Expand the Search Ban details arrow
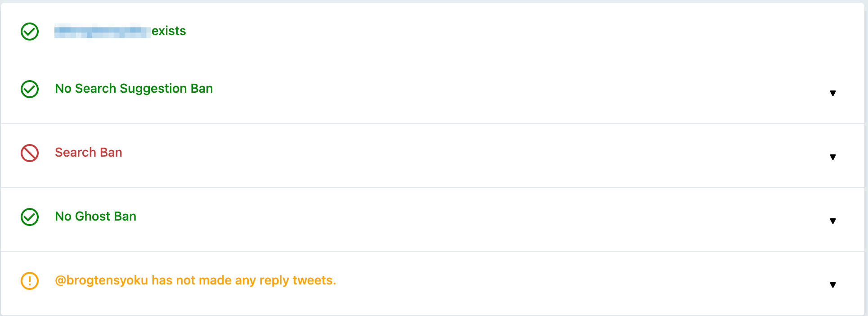The height and width of the screenshot is (316, 868). tap(833, 157)
